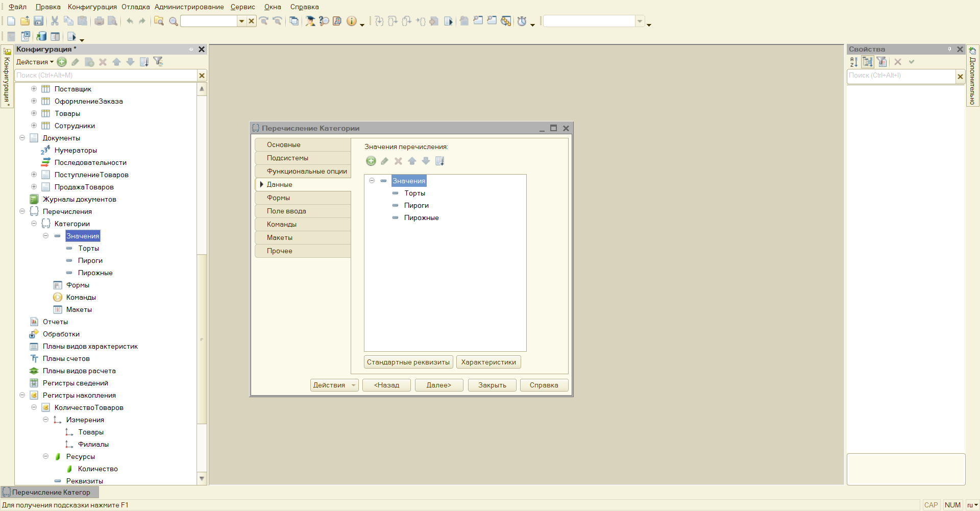
Task: Click the green Add icon in Configuration panel
Action: (62, 62)
